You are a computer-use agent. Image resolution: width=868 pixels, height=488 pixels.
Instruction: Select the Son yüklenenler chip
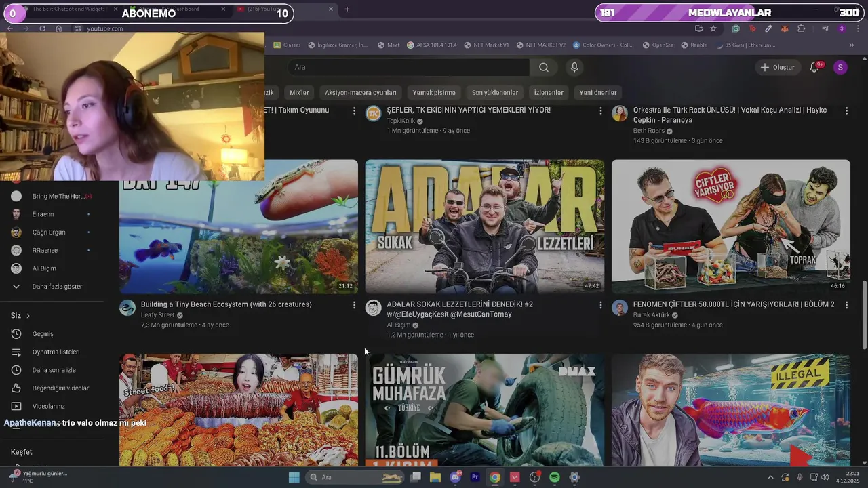[495, 93]
